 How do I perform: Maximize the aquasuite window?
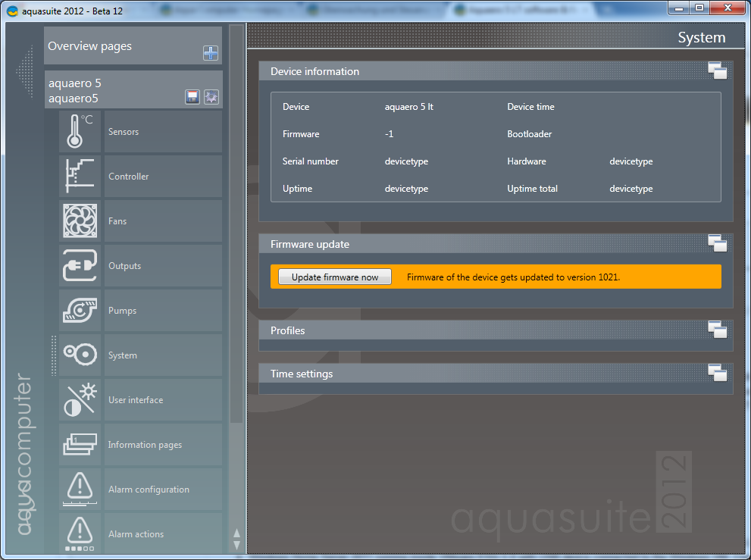[699, 8]
